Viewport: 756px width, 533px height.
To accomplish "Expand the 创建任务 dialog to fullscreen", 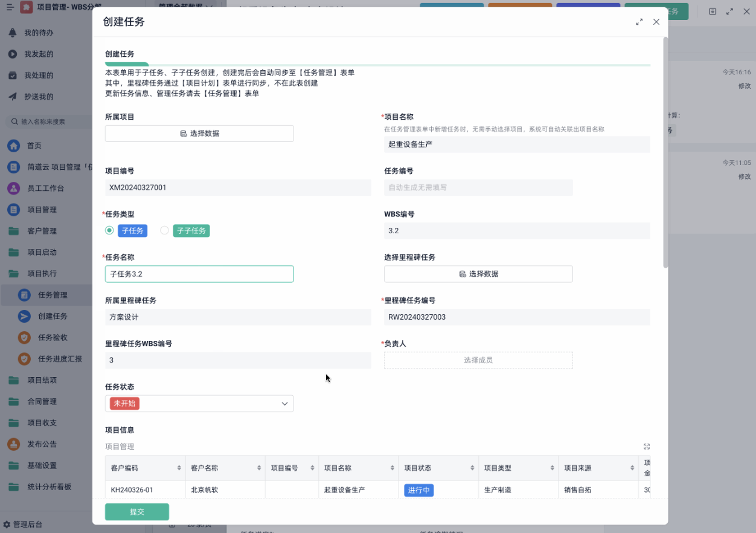I will pos(639,22).
